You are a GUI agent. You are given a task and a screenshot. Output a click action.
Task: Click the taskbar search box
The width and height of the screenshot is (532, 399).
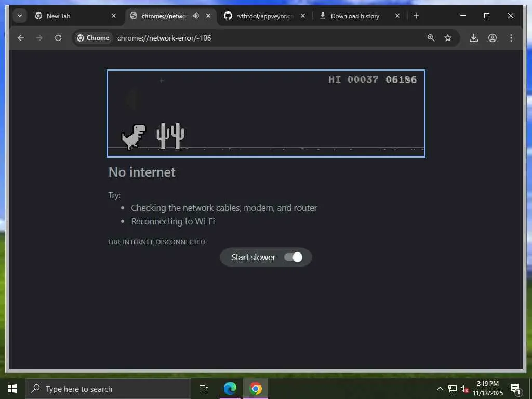(x=108, y=389)
